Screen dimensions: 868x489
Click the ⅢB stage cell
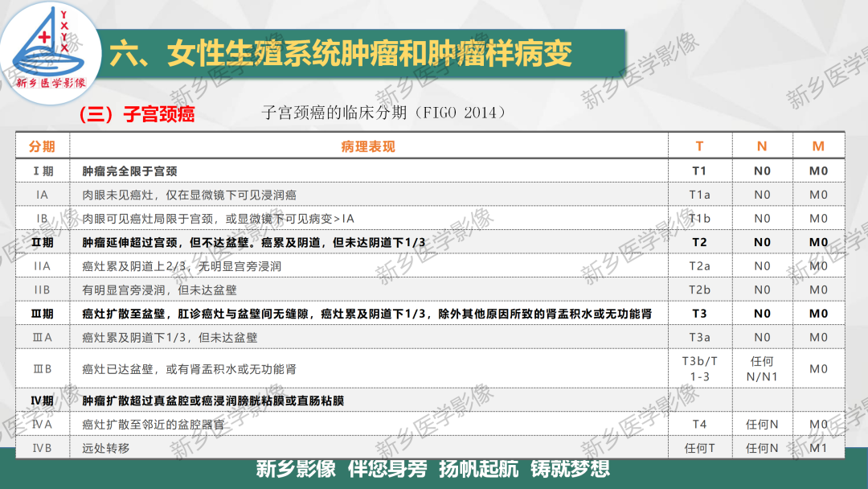click(x=42, y=369)
